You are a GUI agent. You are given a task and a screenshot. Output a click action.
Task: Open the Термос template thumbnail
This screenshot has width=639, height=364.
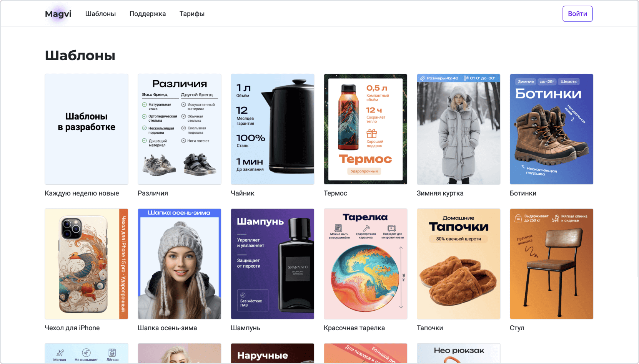[366, 129]
